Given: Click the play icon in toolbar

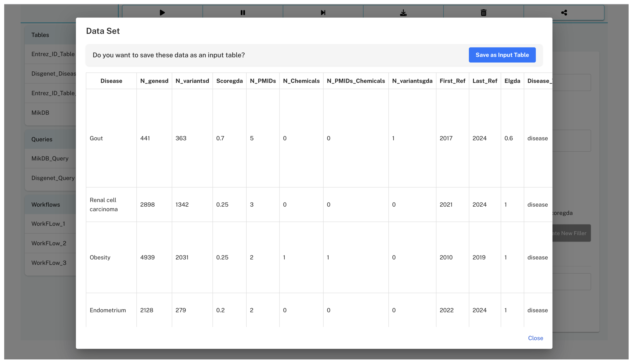Looking at the screenshot, I should point(162,13).
